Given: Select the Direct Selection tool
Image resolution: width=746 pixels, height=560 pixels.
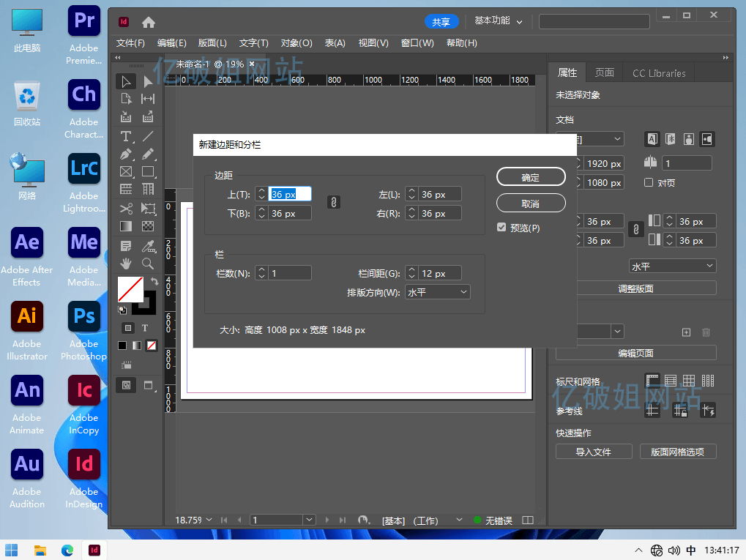Looking at the screenshot, I should [x=148, y=82].
